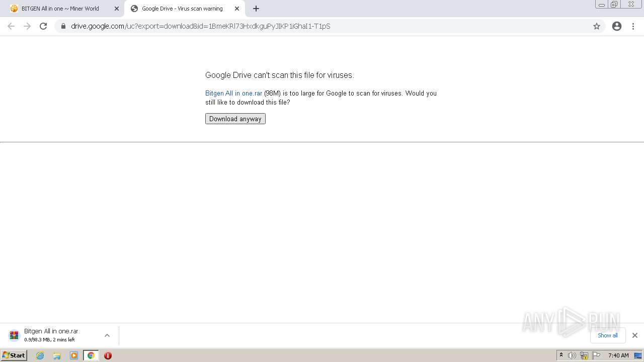Restore down the Chrome window
Screen dimensions: 644x362
point(614,5)
